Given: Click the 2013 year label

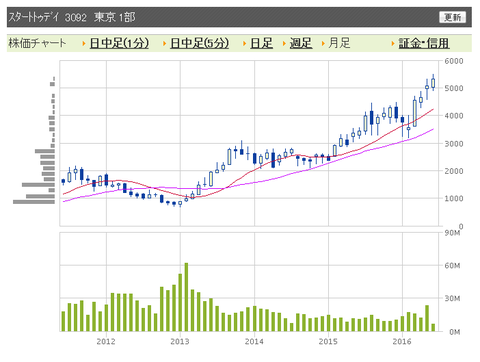Looking at the screenshot, I should (180, 341).
